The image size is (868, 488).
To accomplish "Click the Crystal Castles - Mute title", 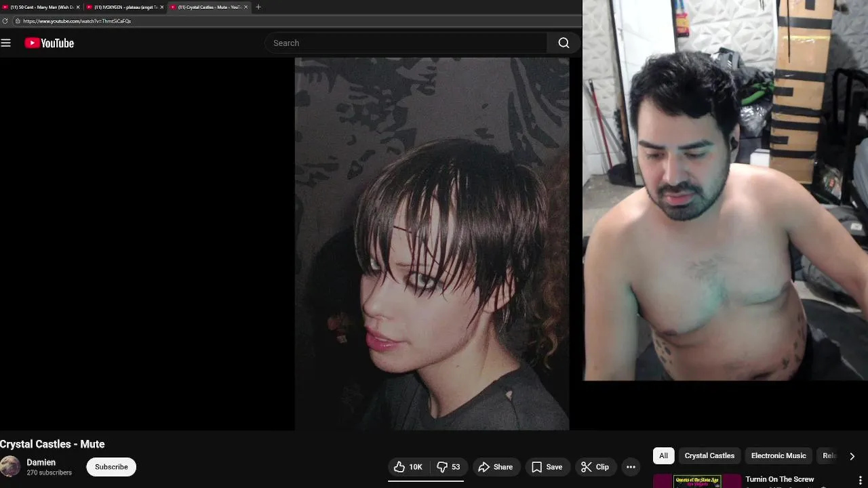I will [52, 444].
